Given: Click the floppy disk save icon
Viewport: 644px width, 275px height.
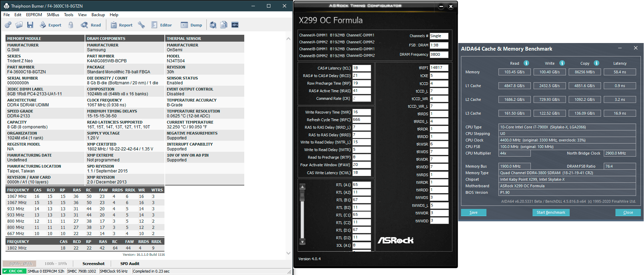Looking at the screenshot, I should pos(30,25).
